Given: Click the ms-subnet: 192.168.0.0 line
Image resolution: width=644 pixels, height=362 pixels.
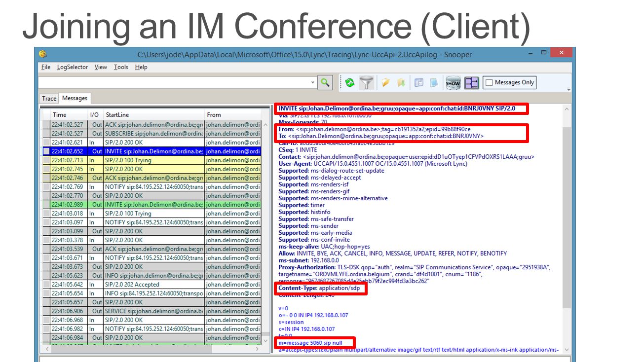Looking at the screenshot, I should tap(308, 260).
